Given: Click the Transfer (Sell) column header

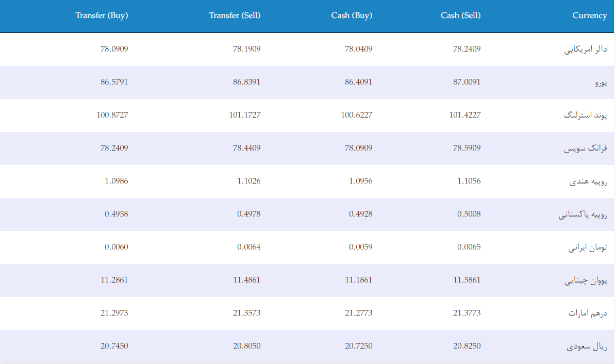Looking at the screenshot, I should [x=235, y=15].
